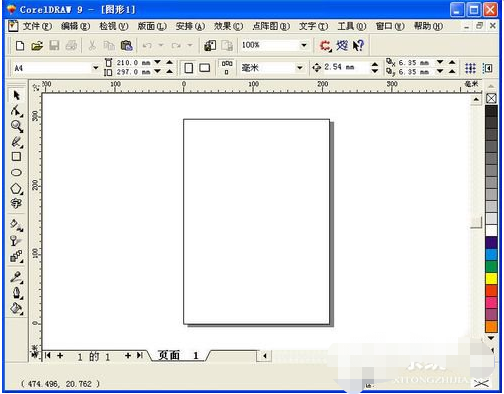The image size is (504, 394).
Task: Open the 100% zoom level dropdown
Action: pos(304,45)
